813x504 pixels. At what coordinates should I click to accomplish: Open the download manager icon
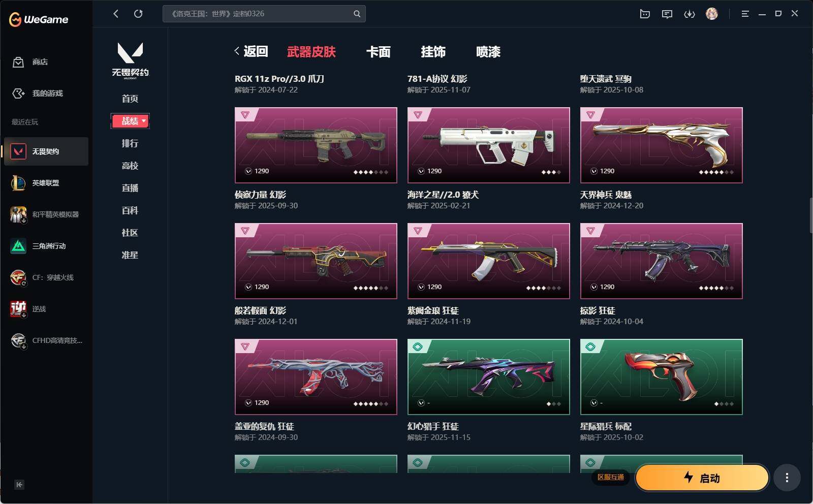pos(690,14)
